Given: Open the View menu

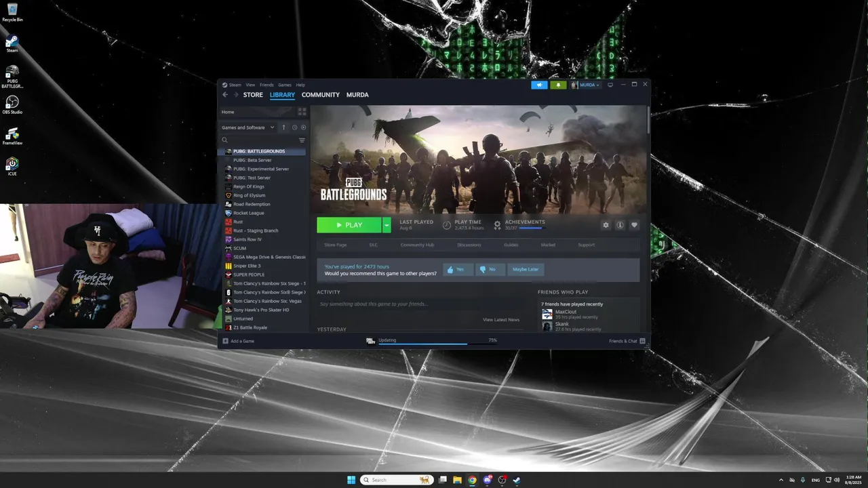Looking at the screenshot, I should tap(250, 85).
